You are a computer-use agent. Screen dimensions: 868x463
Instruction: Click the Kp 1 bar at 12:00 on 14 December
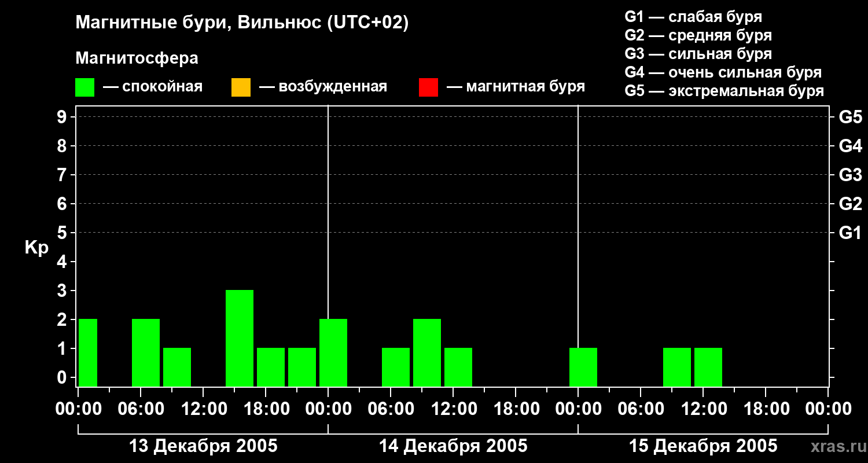point(458,367)
